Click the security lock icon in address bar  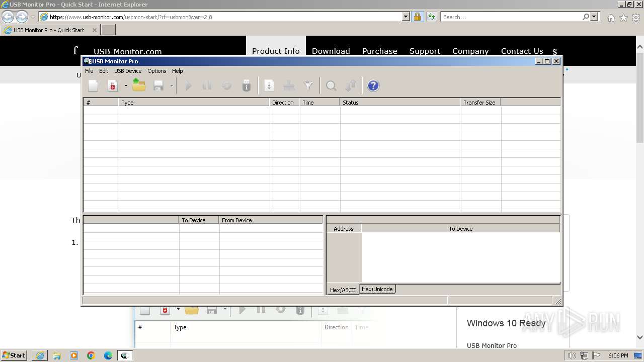tap(417, 17)
